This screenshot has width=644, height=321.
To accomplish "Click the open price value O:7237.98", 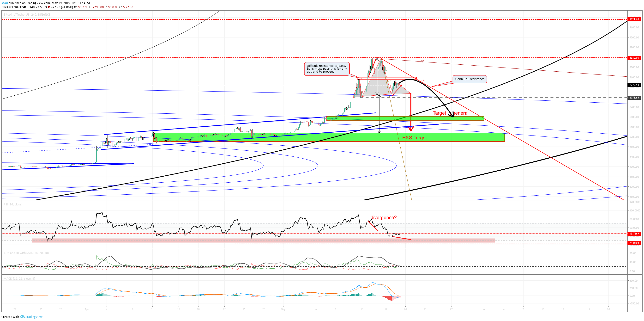I will [81, 7].
